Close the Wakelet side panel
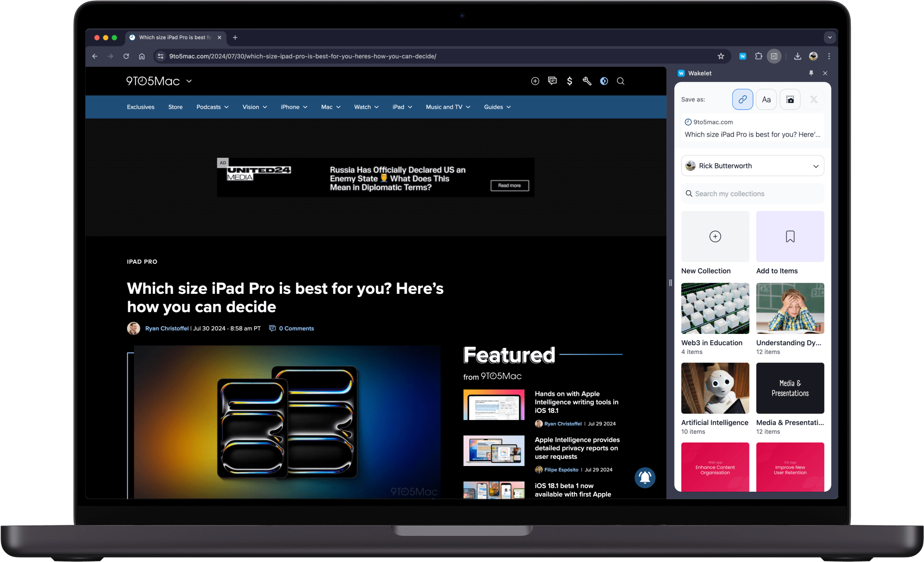Screen dimensions: 924x562 (x=825, y=73)
